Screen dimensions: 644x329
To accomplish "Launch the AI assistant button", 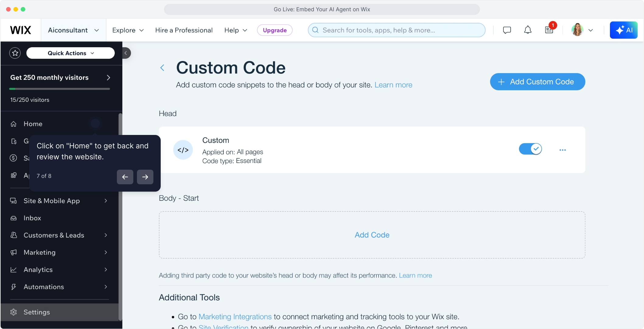I will 624,30.
